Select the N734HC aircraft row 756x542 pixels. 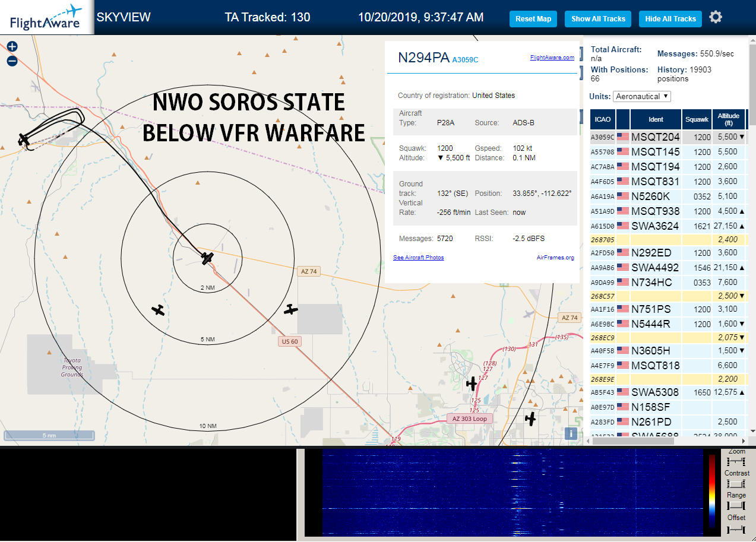point(668,283)
